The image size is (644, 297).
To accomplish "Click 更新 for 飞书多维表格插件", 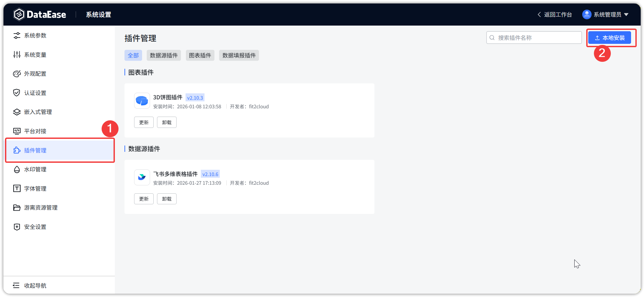I will [x=144, y=199].
